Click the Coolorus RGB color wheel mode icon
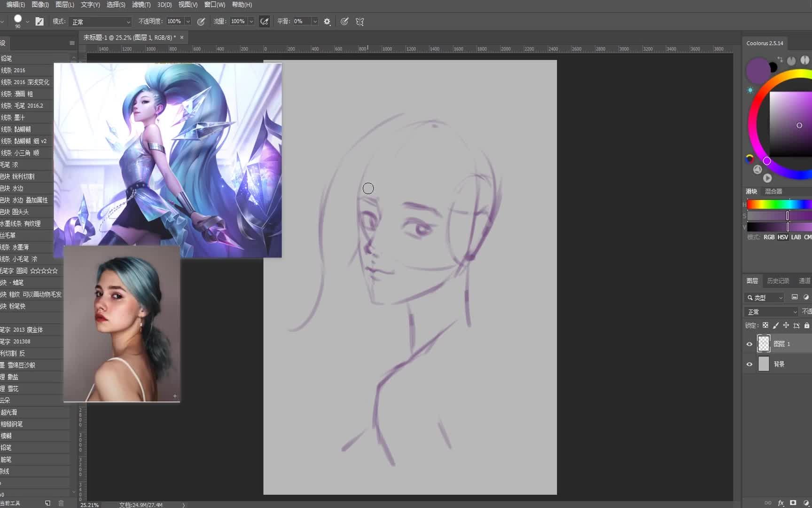The width and height of the screenshot is (812, 508). 750,159
